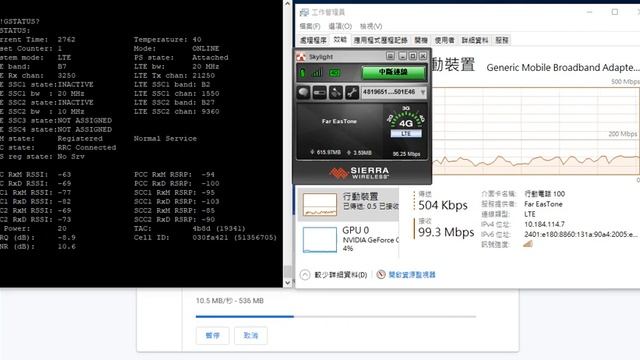Click the terminal scrollbar thumb

click(x=287, y=271)
